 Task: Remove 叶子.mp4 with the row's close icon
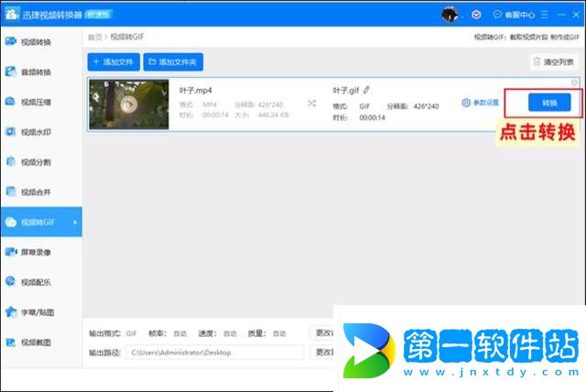tap(574, 82)
